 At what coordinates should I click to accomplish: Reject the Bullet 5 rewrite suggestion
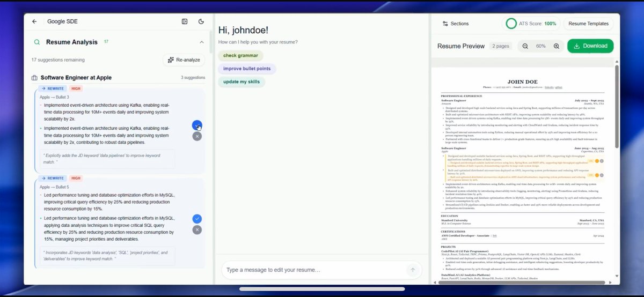click(x=197, y=230)
